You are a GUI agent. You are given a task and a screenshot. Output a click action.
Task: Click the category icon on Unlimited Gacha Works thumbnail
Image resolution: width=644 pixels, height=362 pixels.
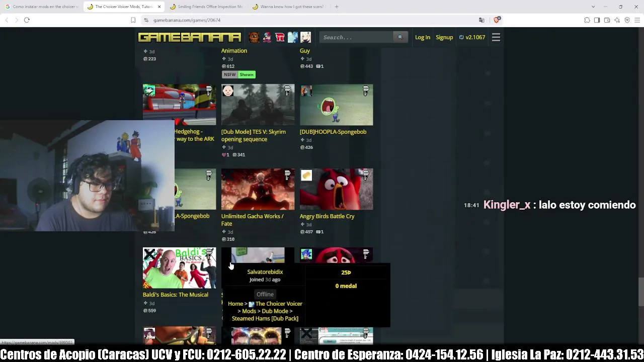pos(287,175)
